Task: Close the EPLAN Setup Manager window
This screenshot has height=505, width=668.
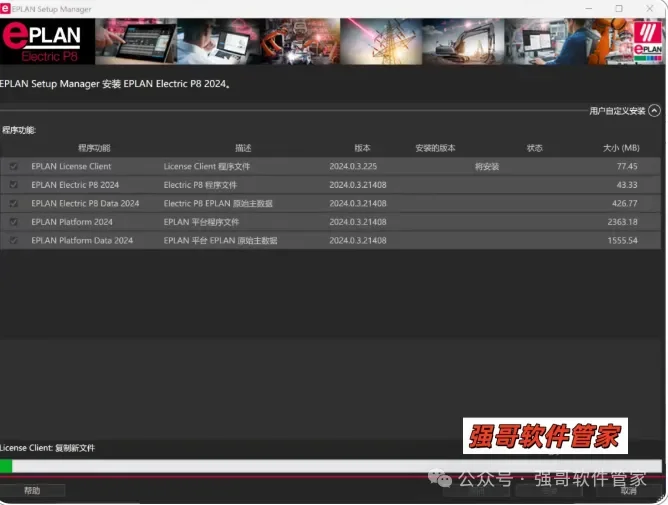Action: coord(650,9)
